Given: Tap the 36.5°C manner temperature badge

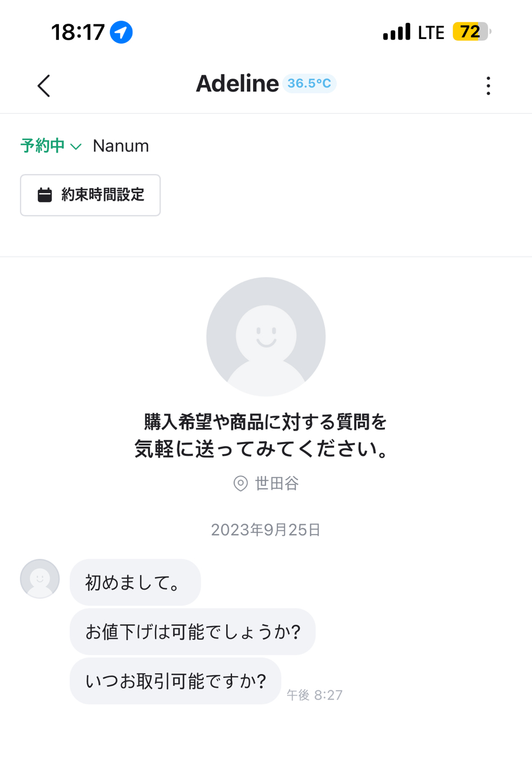Looking at the screenshot, I should 309,83.
